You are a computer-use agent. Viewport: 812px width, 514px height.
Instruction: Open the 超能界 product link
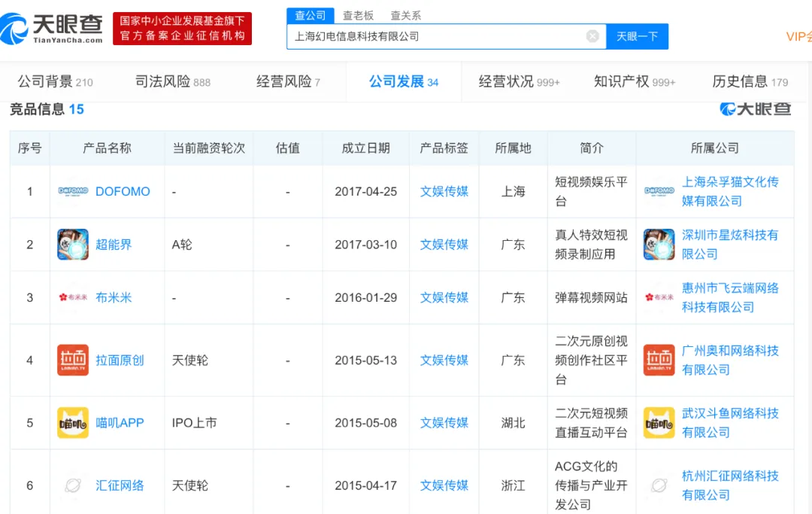(114, 245)
